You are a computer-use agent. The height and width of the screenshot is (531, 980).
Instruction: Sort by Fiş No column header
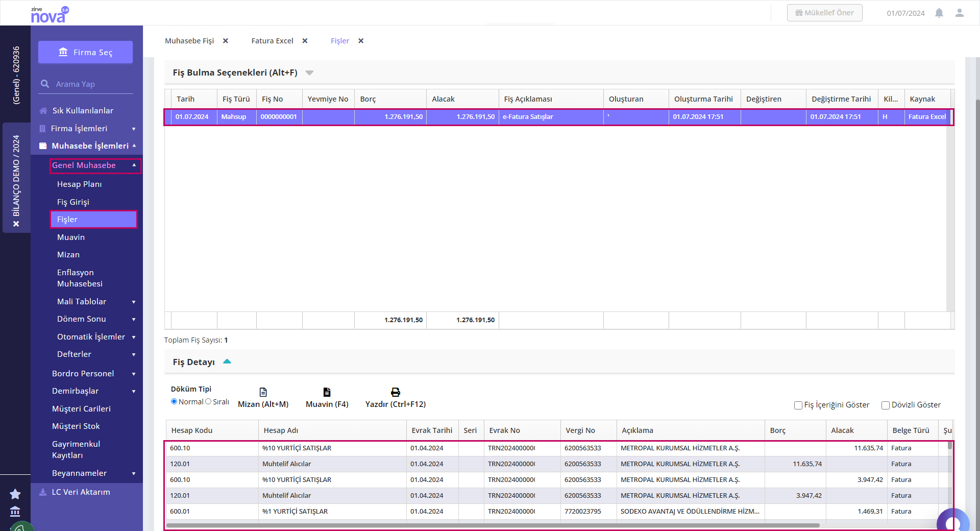279,99
